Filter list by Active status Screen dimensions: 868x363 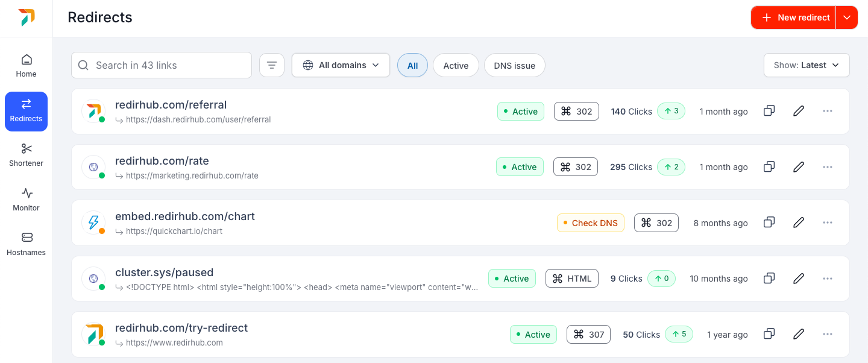(x=456, y=65)
